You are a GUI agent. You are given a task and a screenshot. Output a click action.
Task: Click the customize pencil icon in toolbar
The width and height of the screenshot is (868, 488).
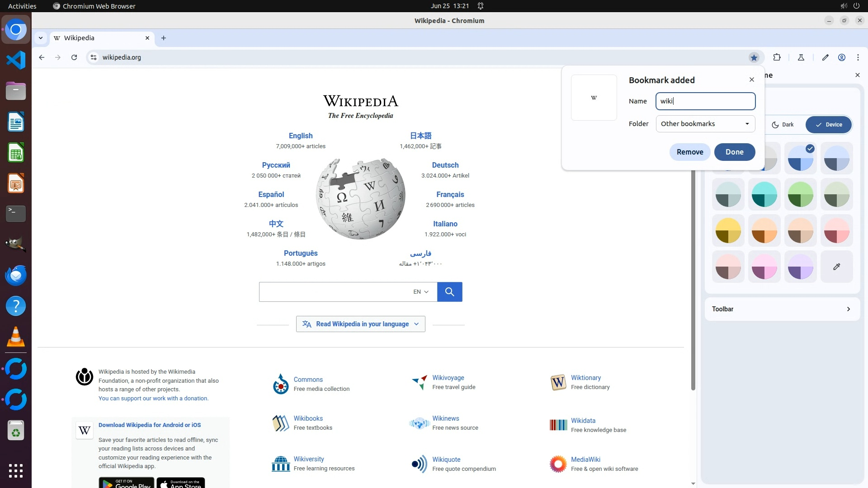point(825,57)
